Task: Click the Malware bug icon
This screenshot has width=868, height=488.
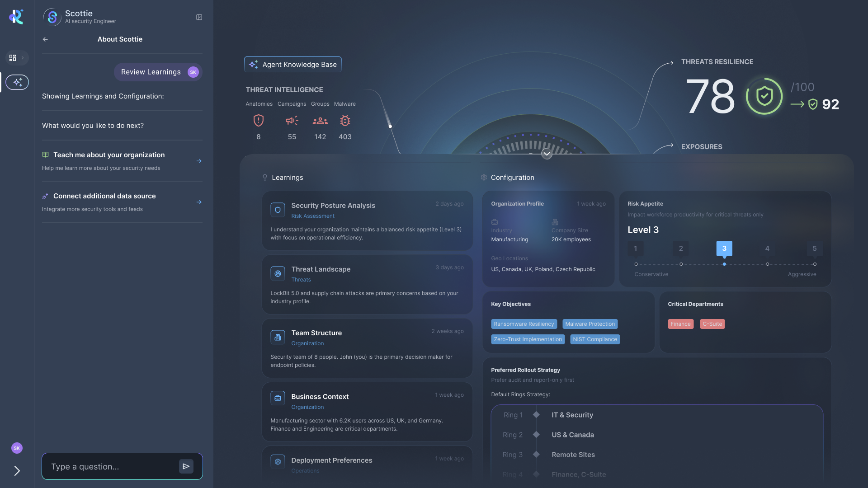Action: click(345, 121)
